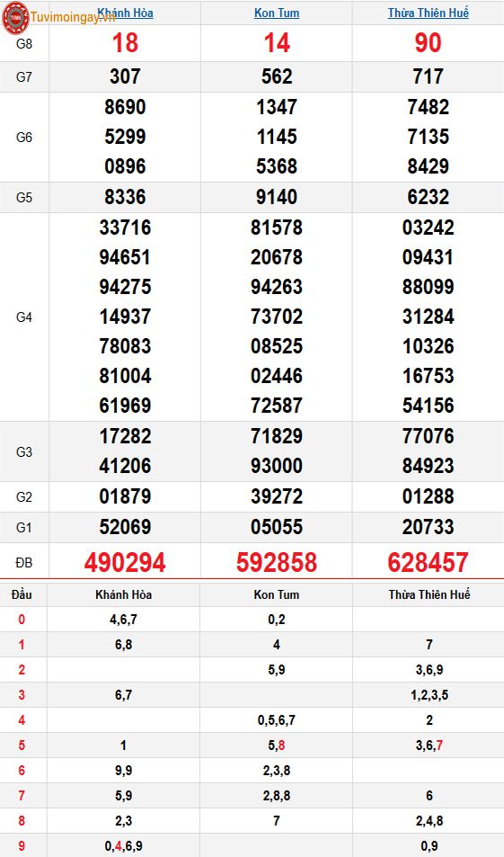
Task: Select Kon Tum G1 number 05055
Action: click(277, 527)
